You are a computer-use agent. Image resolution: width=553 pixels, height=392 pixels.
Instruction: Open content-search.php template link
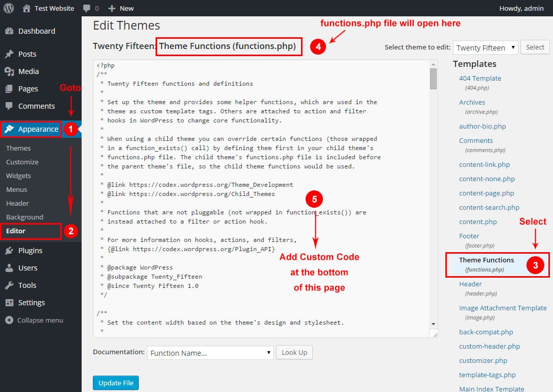coord(489,207)
